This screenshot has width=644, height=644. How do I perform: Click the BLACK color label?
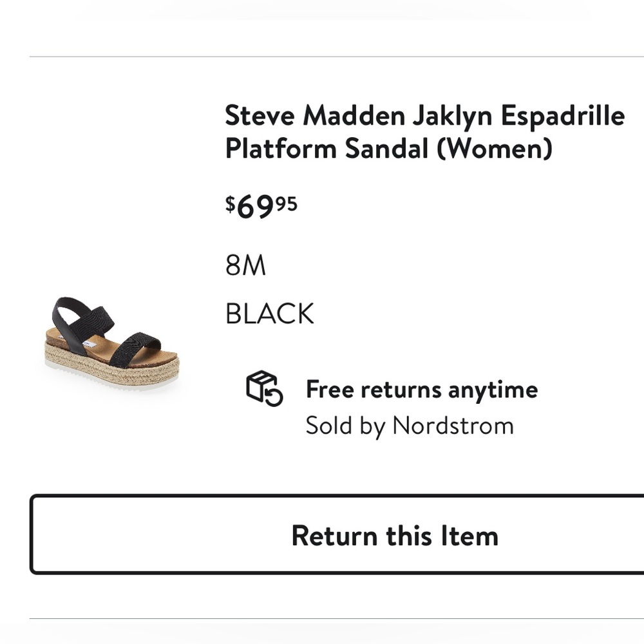[269, 314]
